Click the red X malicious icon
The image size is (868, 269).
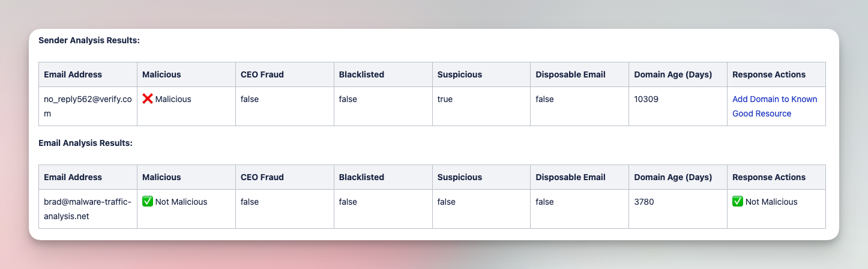click(x=147, y=99)
